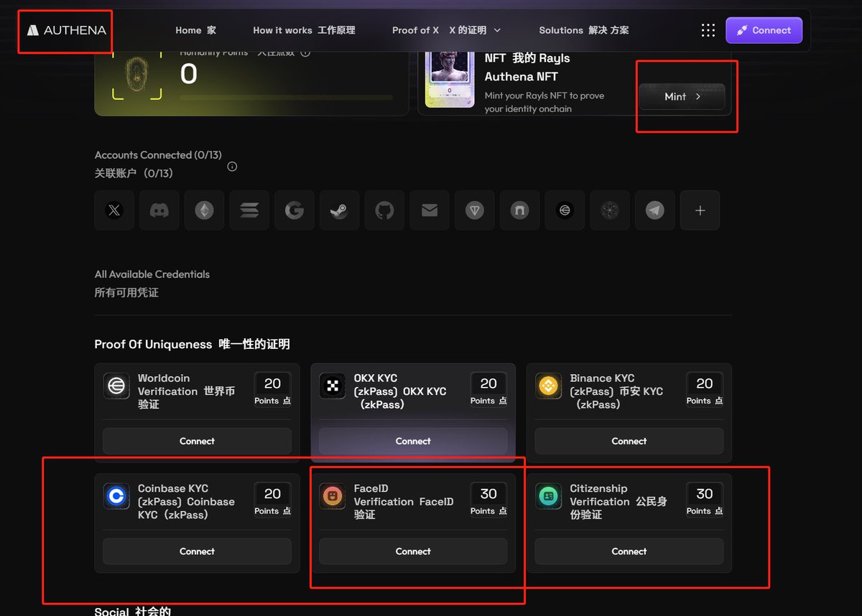This screenshot has height=616, width=862.
Task: Click the 'Proof Of Uniqueness' heading
Action: click(192, 345)
